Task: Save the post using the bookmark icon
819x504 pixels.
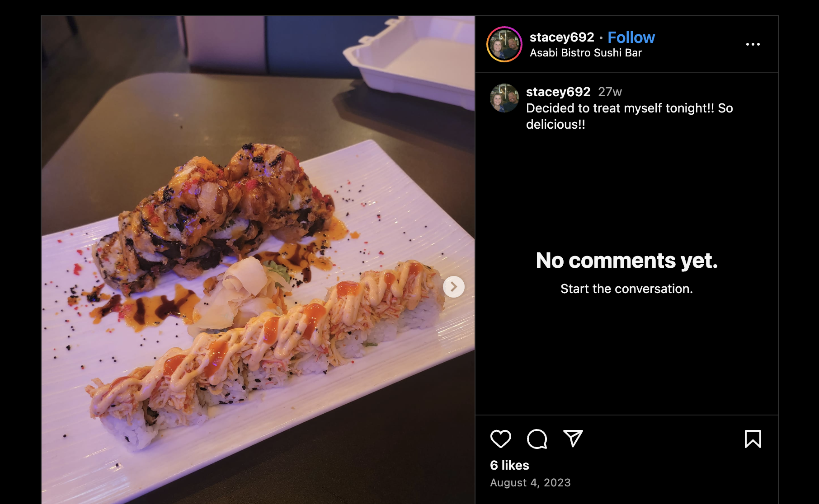Action: [753, 439]
